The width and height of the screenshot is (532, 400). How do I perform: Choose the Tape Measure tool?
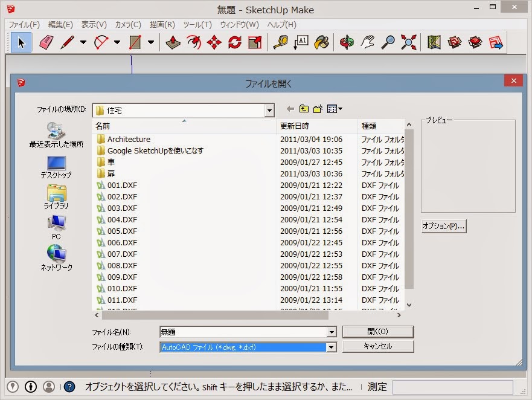pos(281,42)
